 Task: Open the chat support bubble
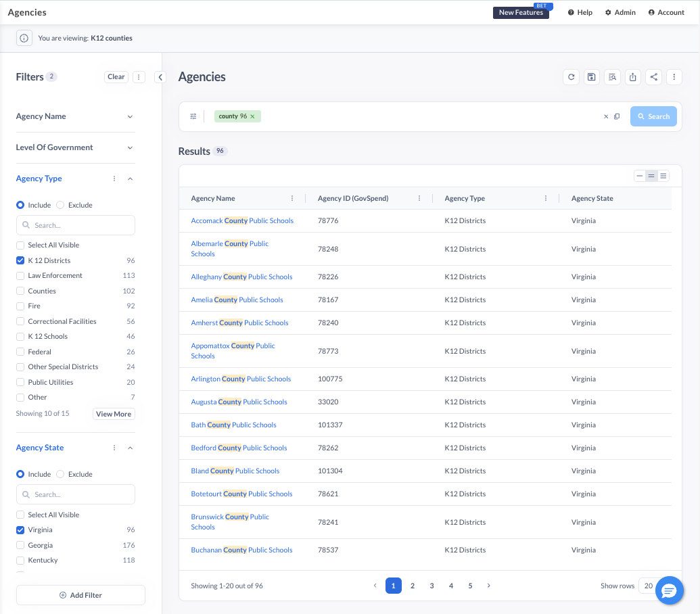click(669, 590)
